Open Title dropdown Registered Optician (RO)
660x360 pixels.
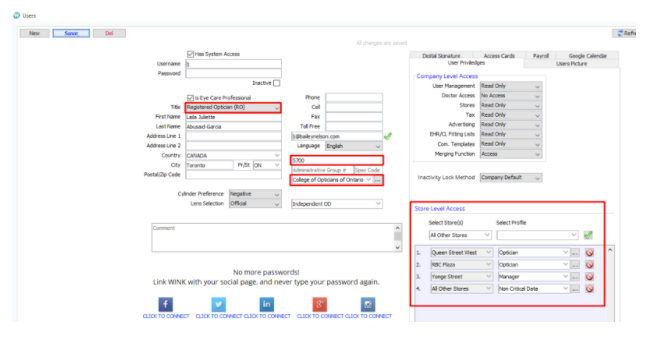tap(234, 107)
